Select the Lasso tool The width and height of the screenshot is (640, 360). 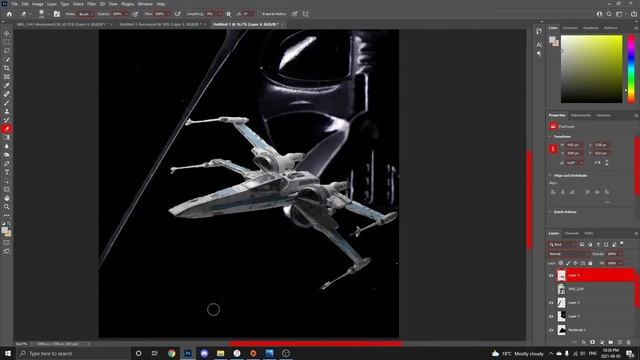(x=7, y=51)
